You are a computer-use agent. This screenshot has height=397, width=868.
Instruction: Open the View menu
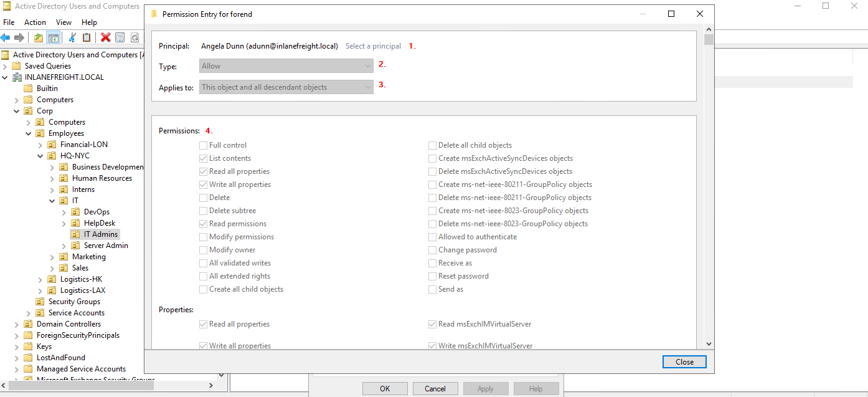pos(64,22)
